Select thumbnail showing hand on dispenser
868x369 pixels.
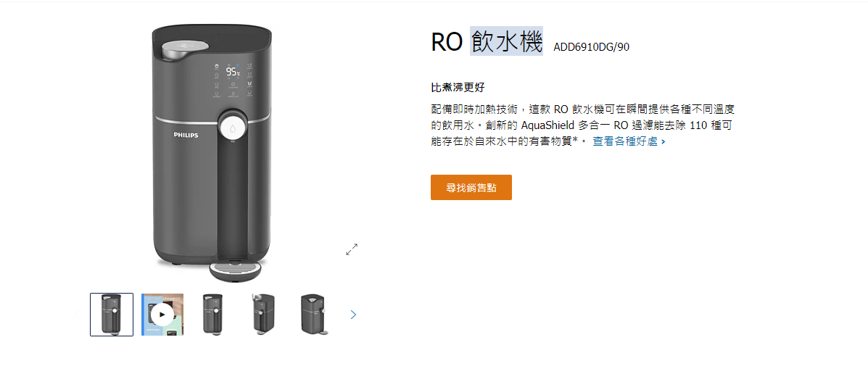point(263,314)
